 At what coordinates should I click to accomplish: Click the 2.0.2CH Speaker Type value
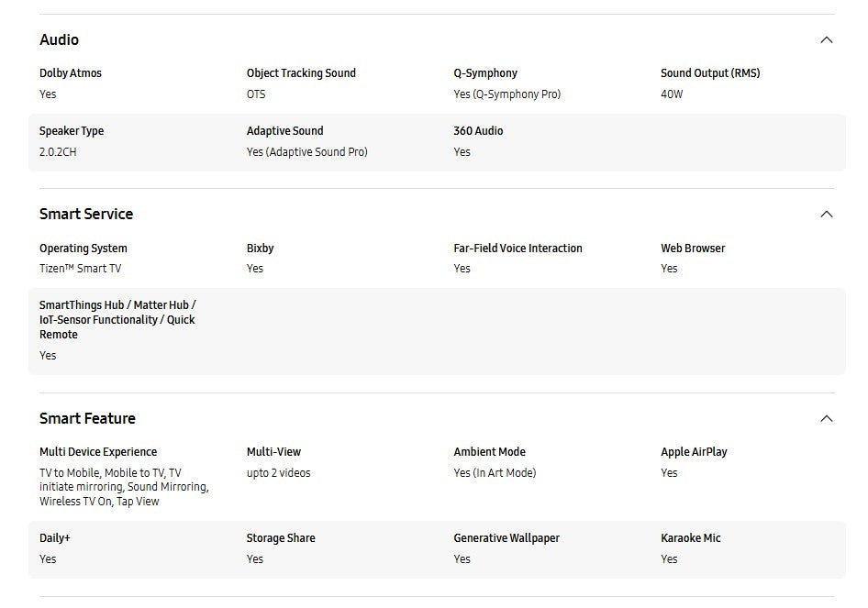[x=58, y=152]
